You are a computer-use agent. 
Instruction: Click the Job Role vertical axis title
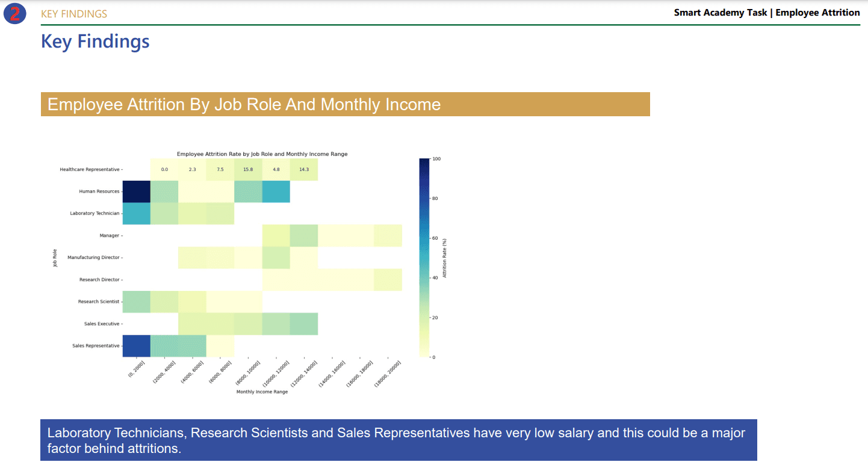coord(55,258)
